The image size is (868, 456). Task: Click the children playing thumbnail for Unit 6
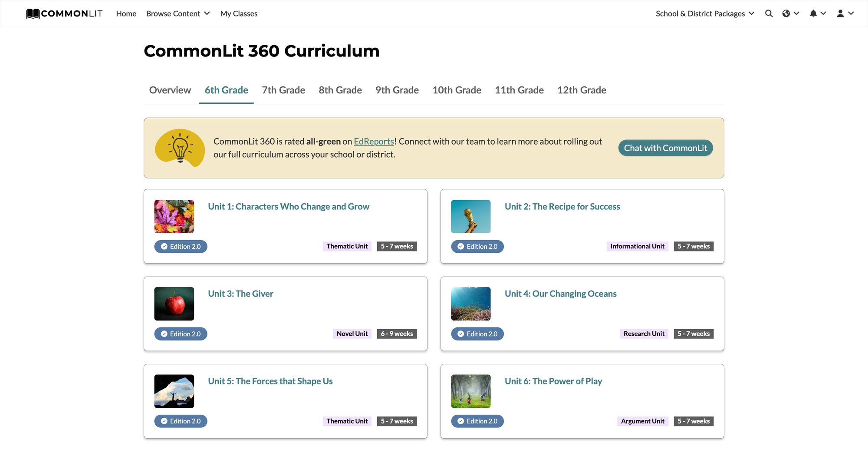pos(471,391)
